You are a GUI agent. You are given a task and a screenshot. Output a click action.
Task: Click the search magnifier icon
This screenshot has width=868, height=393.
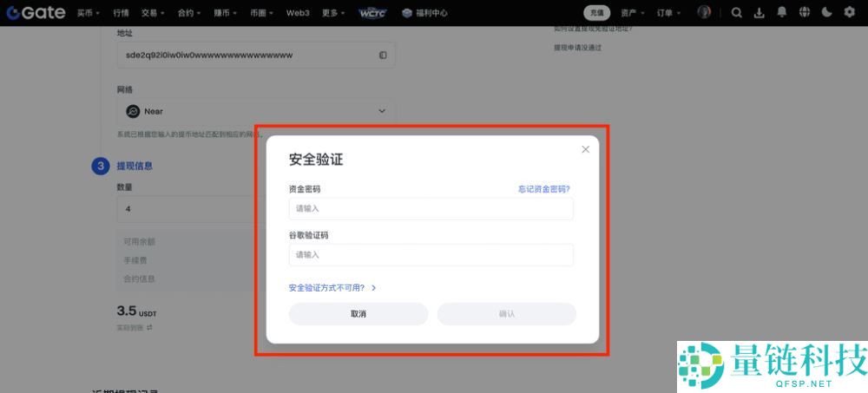736,13
